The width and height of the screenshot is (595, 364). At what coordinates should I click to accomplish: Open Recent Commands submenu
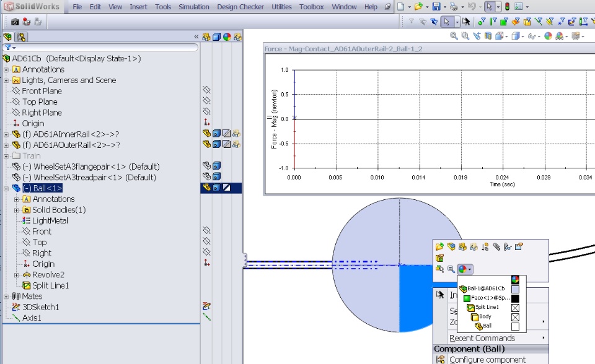pyautogui.click(x=492, y=338)
